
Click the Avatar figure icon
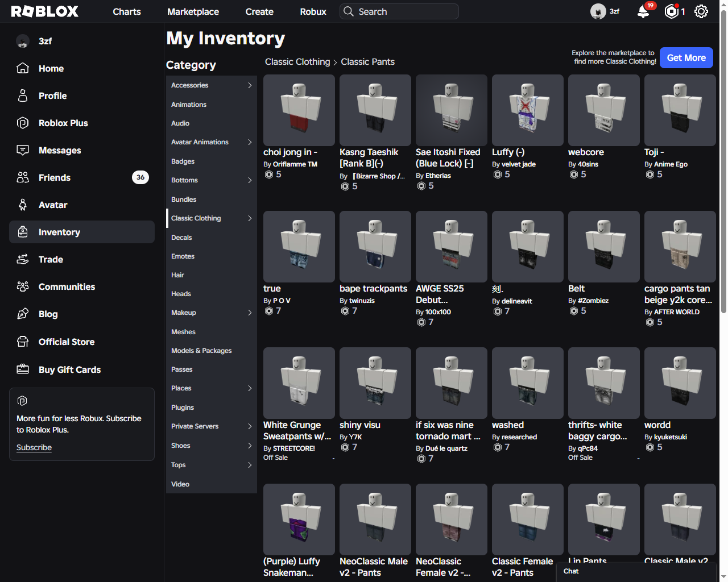coord(23,205)
